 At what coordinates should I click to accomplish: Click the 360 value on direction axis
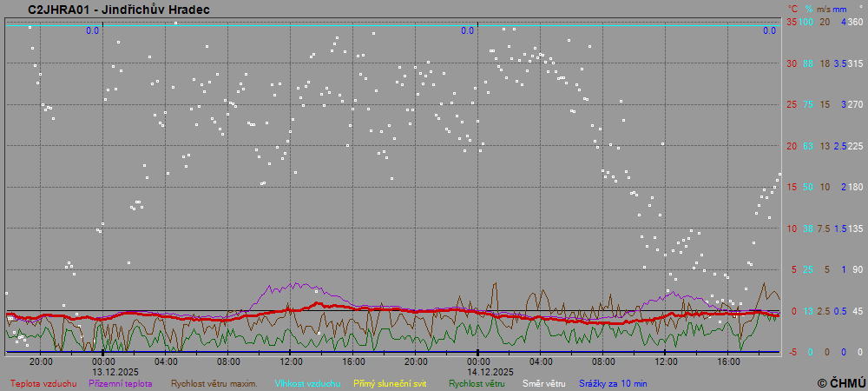pyautogui.click(x=855, y=22)
